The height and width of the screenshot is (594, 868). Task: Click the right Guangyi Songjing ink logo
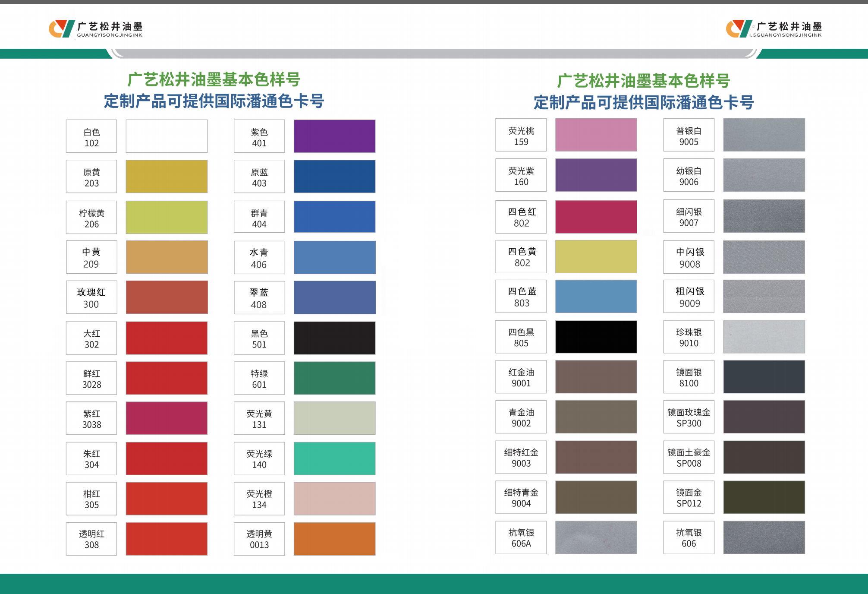774,29
